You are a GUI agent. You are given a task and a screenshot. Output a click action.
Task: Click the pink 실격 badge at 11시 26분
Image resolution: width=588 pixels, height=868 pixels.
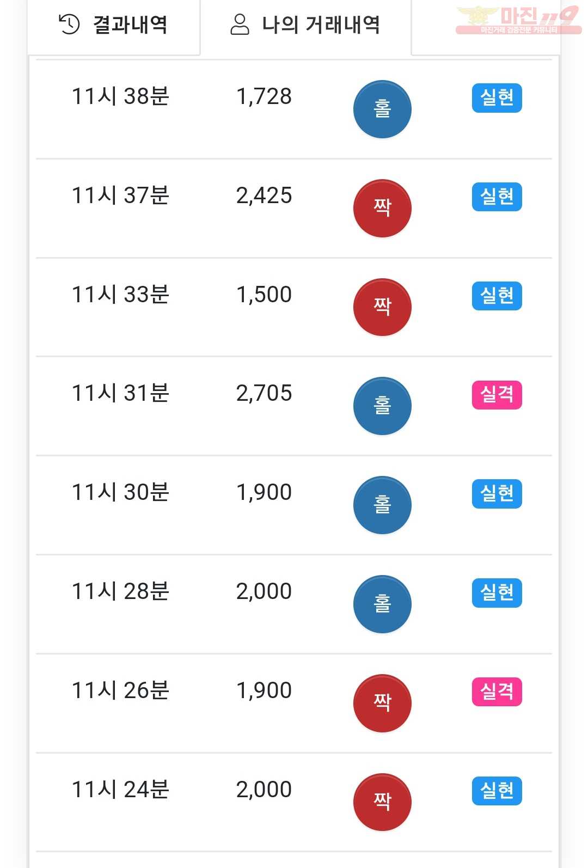[x=497, y=692]
